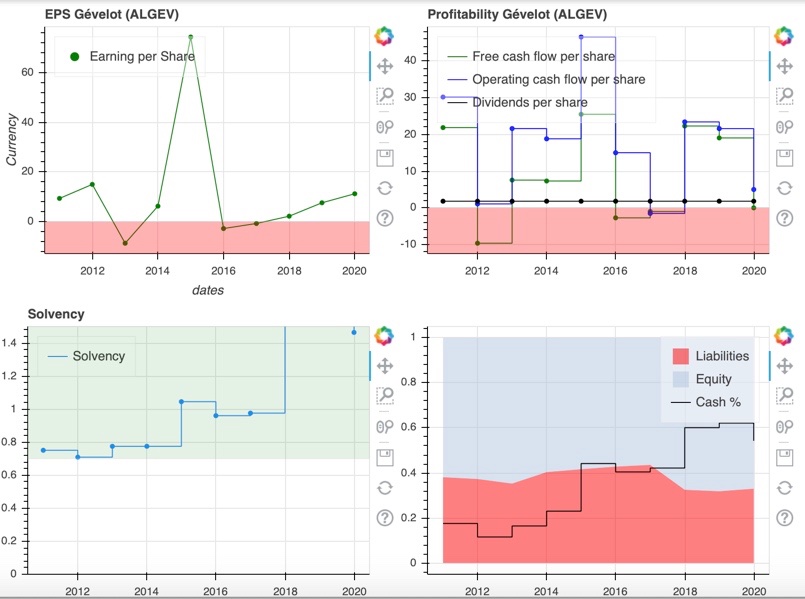Reset the EPS chart view
The image size is (805, 599).
[x=385, y=187]
